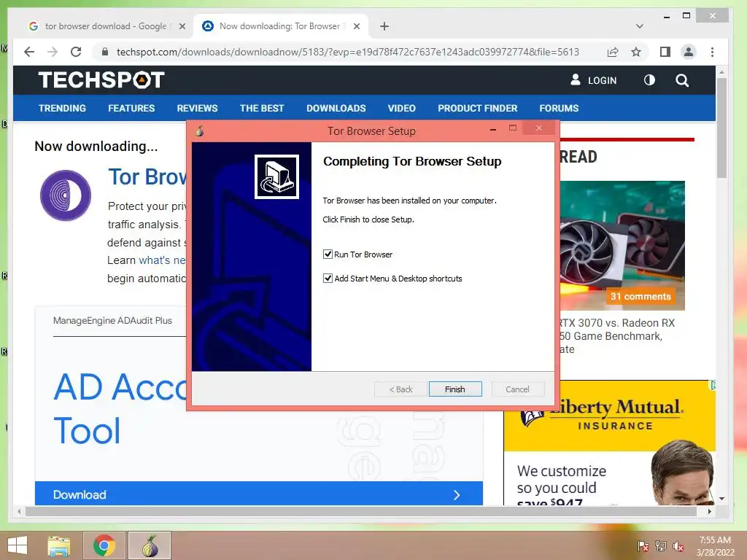Screen dimensions: 747x560
Task: Click horizontal scrollbar right arrow
Action: pos(710,511)
